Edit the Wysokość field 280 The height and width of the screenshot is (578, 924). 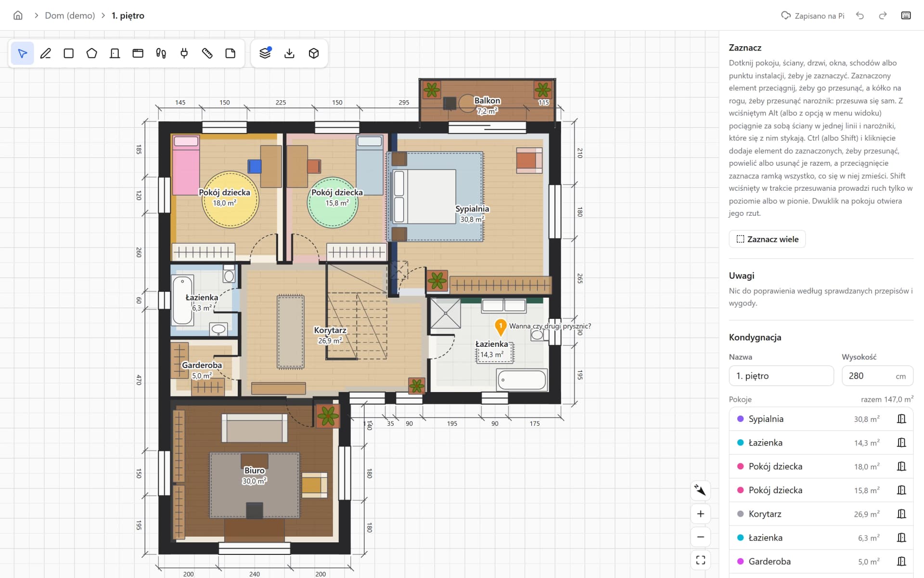coord(877,376)
